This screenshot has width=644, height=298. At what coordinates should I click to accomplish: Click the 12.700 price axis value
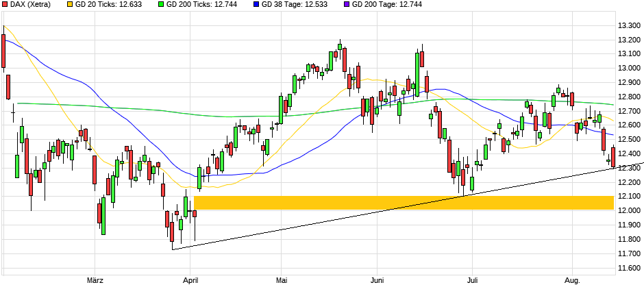click(x=629, y=111)
